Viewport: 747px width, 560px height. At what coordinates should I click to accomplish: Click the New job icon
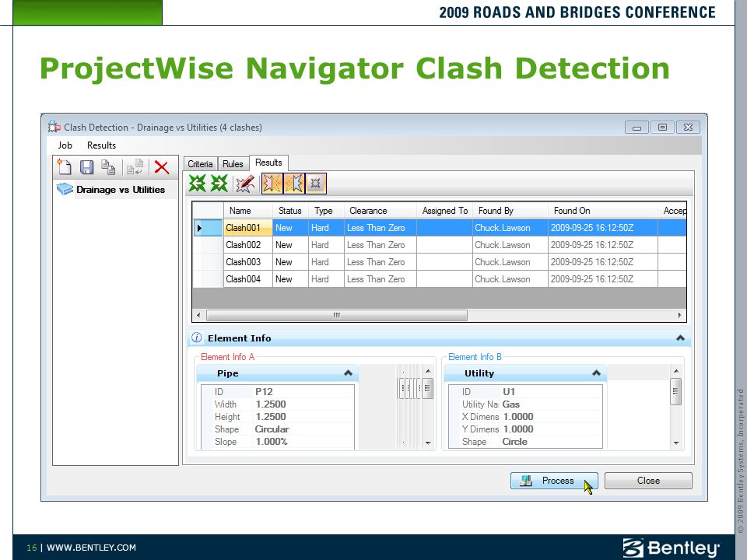(65, 167)
